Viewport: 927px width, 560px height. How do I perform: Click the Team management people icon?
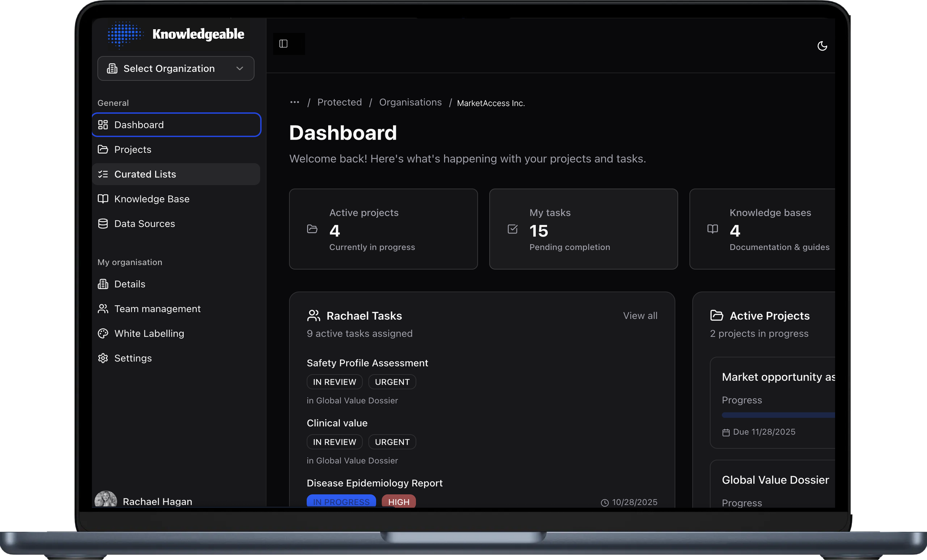103,309
